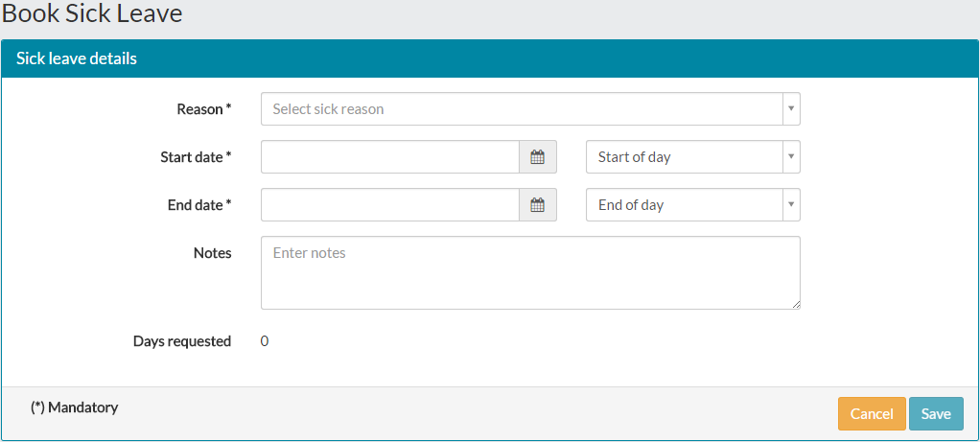Image resolution: width=980 pixels, height=442 pixels.
Task: Click into the Enter notes text area
Action: [530, 272]
